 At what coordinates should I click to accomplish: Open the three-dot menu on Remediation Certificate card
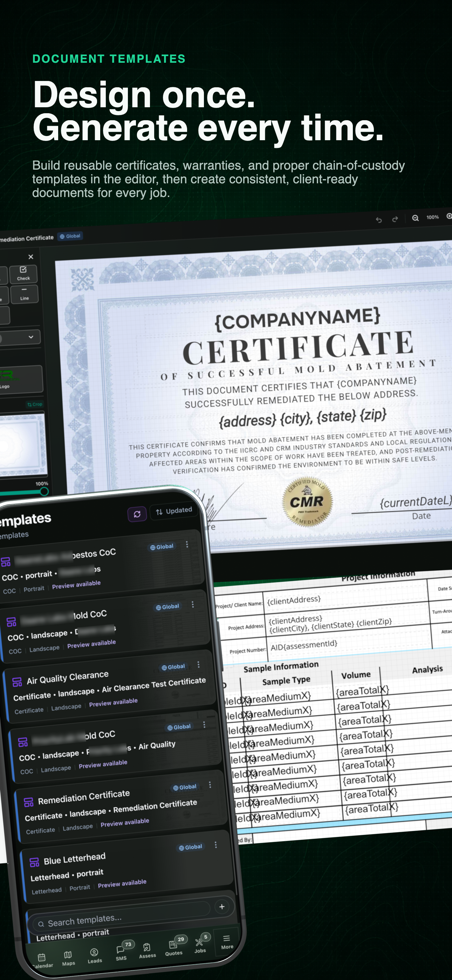pyautogui.click(x=210, y=784)
